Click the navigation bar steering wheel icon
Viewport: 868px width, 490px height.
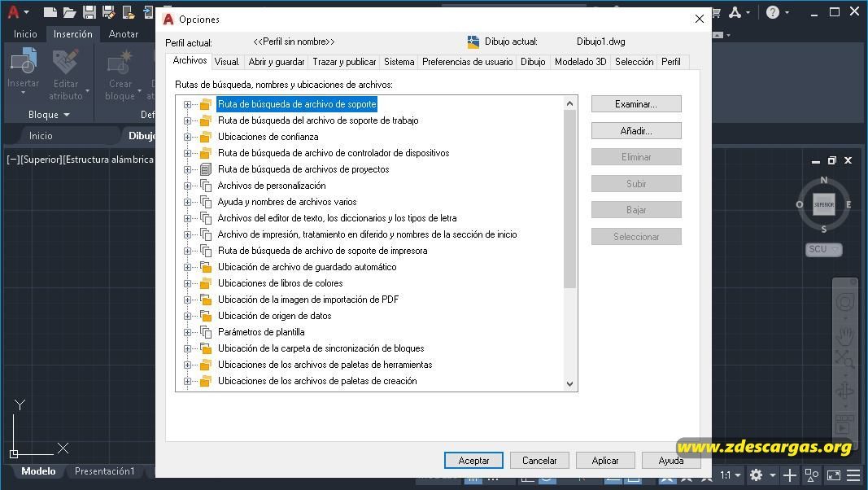tap(844, 302)
